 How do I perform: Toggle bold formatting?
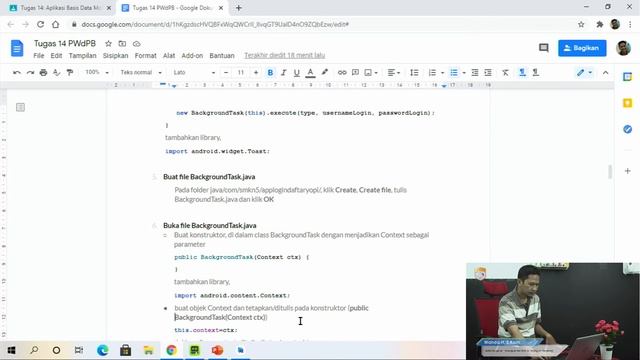point(270,73)
